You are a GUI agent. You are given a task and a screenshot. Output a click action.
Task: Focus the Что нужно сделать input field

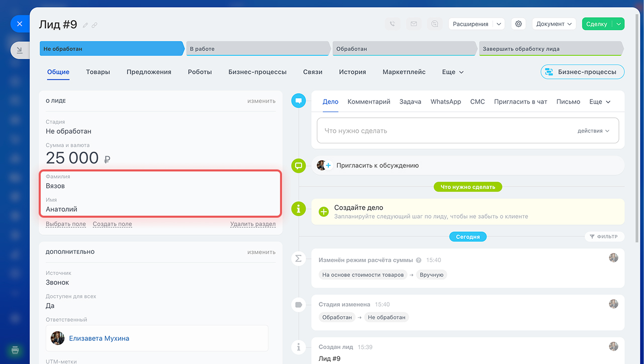(x=468, y=131)
